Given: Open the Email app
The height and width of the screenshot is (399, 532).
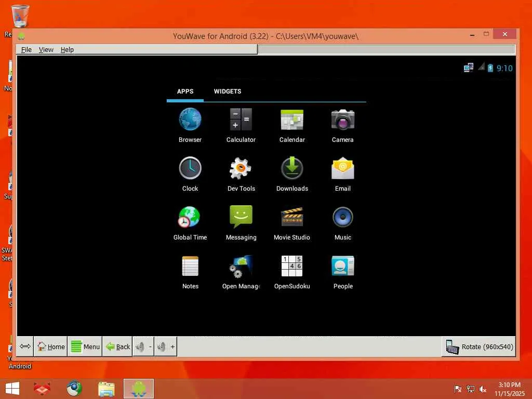Looking at the screenshot, I should (343, 174).
